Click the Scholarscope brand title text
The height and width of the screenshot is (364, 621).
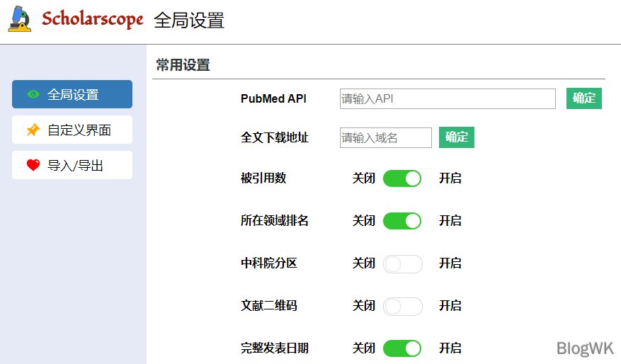coord(92,19)
